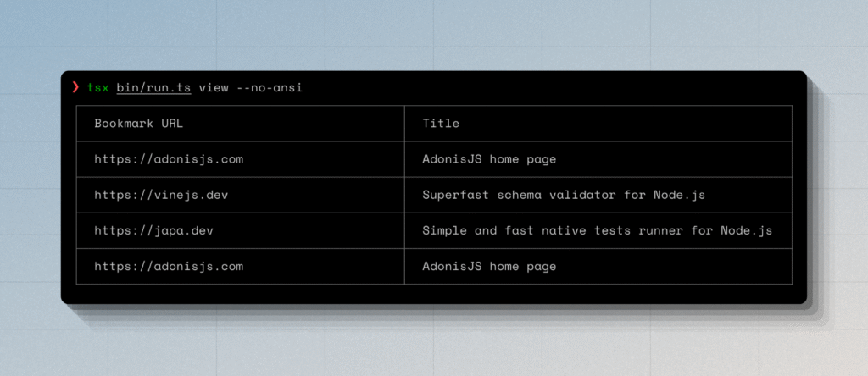Click AdonisJS home page title in last row
This screenshot has width=868, height=376.
point(489,266)
